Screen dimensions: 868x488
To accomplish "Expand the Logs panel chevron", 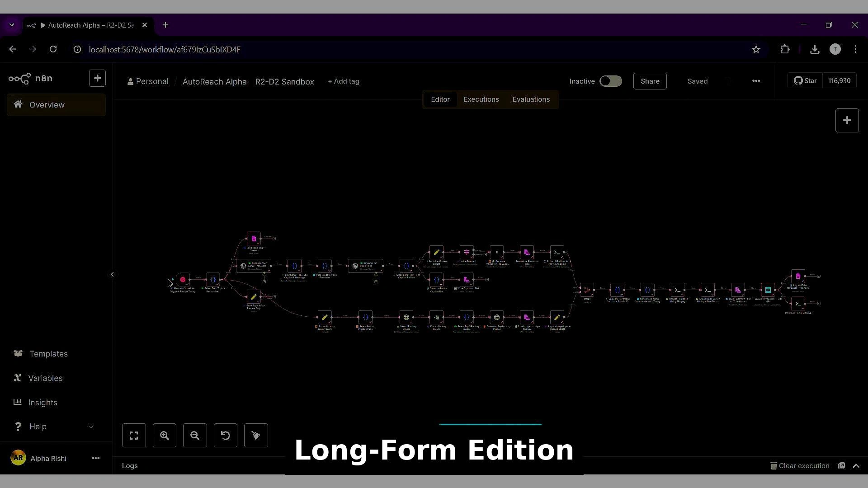I will [856, 466].
